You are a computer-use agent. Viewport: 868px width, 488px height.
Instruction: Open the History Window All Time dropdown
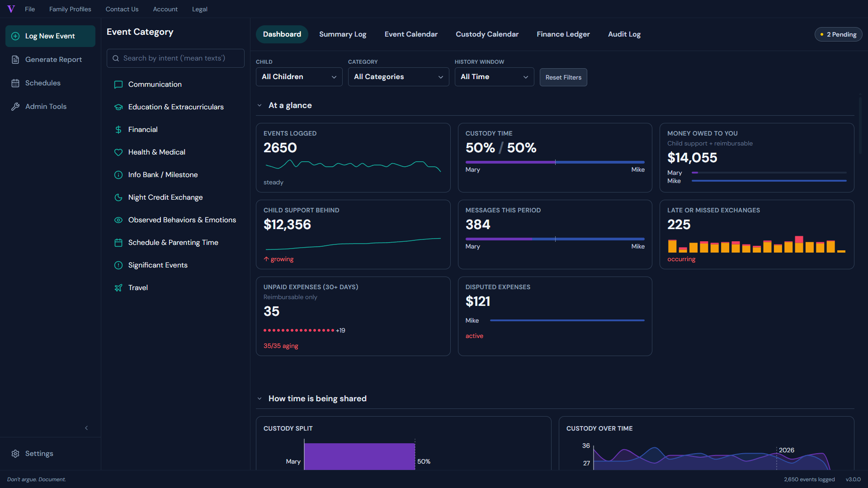point(494,77)
